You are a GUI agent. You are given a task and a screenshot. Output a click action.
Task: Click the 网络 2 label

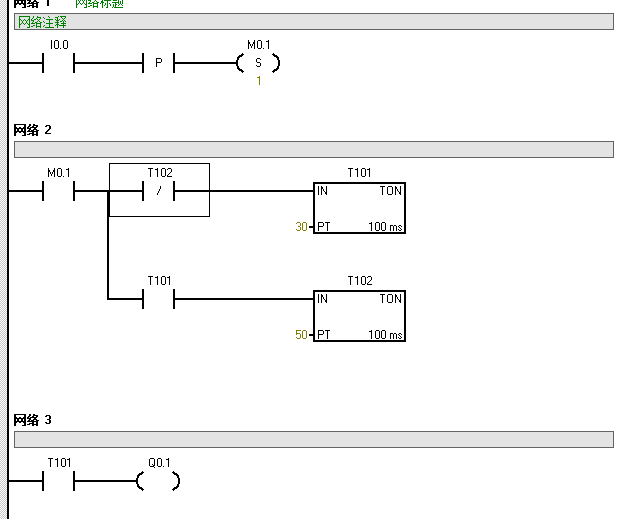pos(32,130)
